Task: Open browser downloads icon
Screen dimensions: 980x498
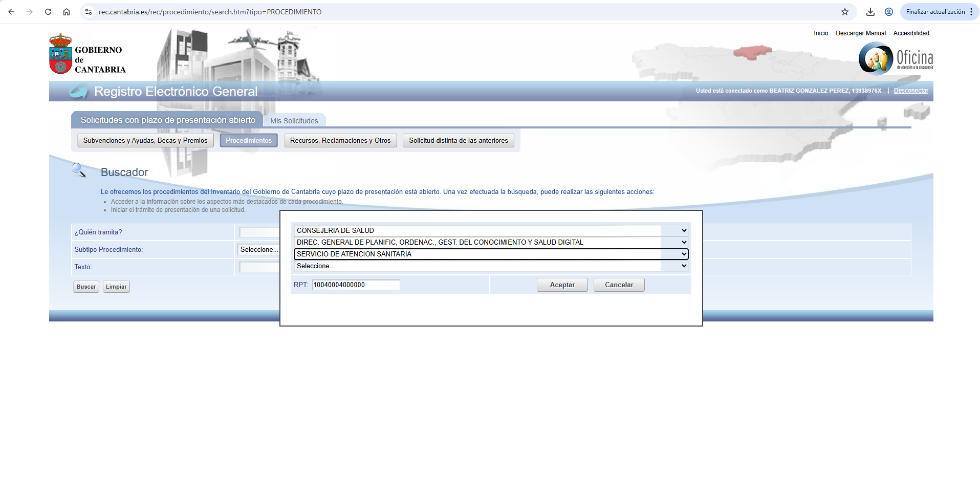Action: click(x=870, y=12)
